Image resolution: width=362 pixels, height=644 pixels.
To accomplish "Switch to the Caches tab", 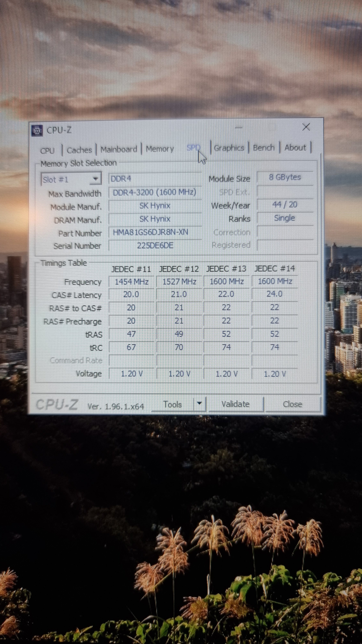I will 79,150.
